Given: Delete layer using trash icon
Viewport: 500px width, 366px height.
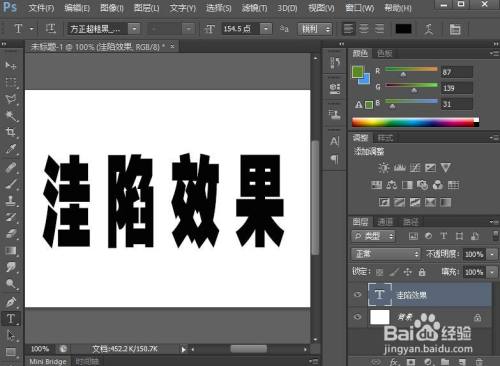Looking at the screenshot, I should point(479,362).
